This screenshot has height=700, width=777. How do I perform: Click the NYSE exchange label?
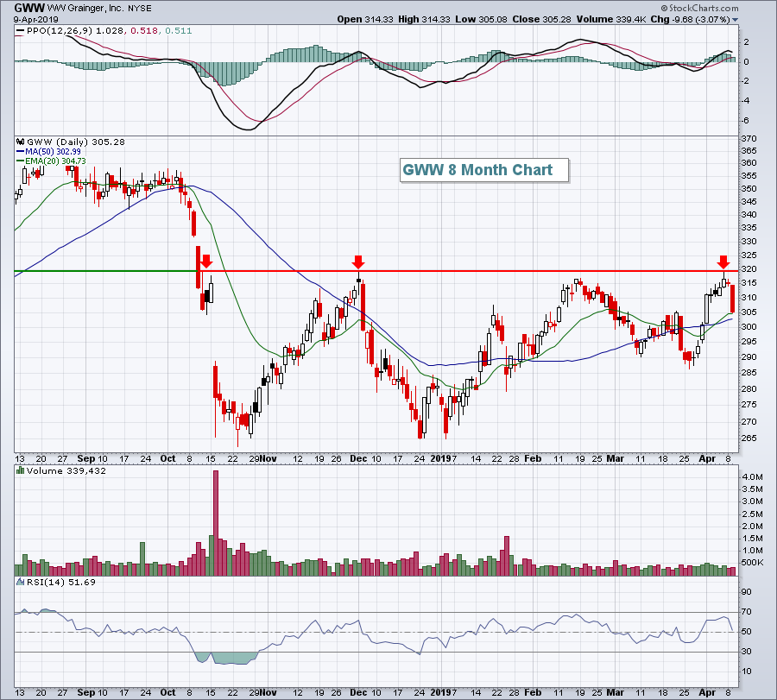point(139,9)
